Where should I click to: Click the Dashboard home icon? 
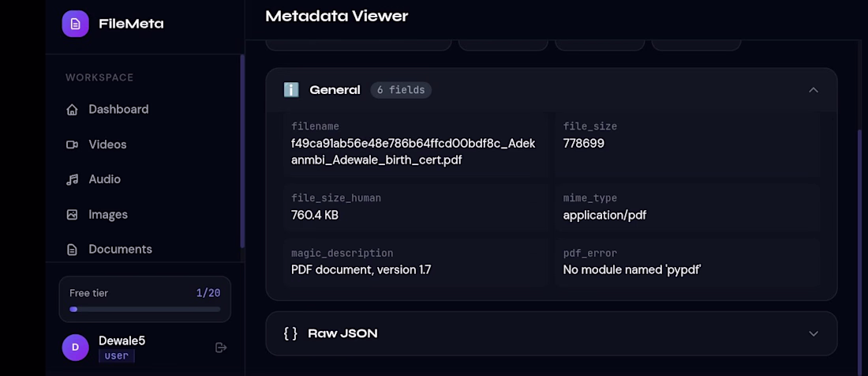point(73,110)
